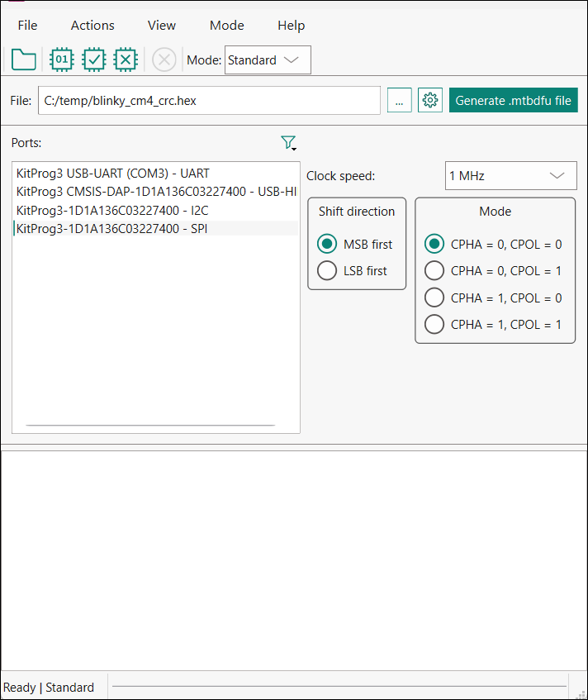
Task: Click the Erase chip icon with X
Action: point(126,60)
